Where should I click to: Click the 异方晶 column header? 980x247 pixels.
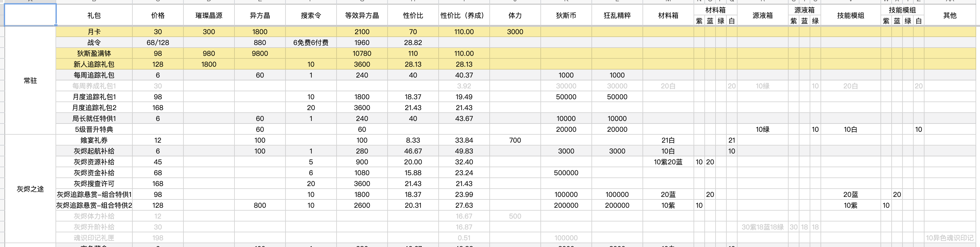(260, 15)
